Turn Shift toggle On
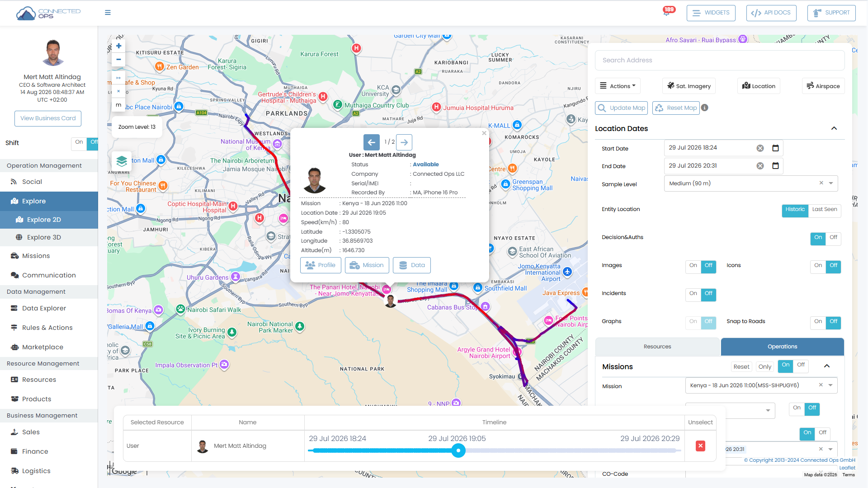The width and height of the screenshot is (868, 488). 79,143
